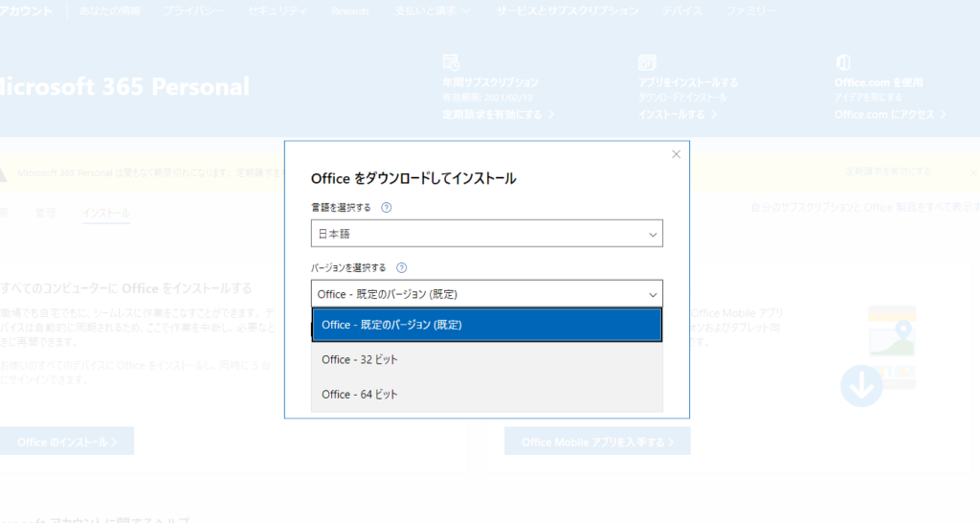The width and height of the screenshot is (980, 523).
Task: Click インストールする link in header
Action: click(x=678, y=115)
